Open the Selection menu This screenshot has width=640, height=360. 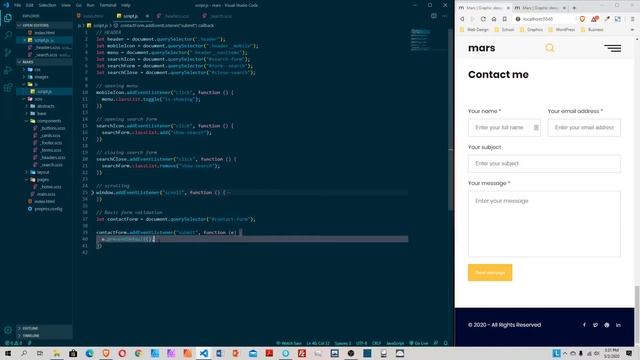point(47,5)
